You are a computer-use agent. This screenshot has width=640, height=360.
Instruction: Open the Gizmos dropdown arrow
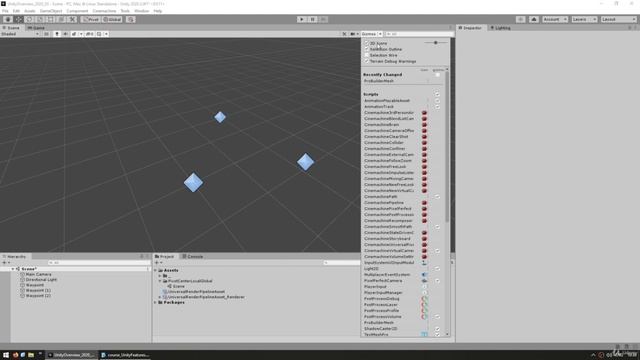(380, 34)
